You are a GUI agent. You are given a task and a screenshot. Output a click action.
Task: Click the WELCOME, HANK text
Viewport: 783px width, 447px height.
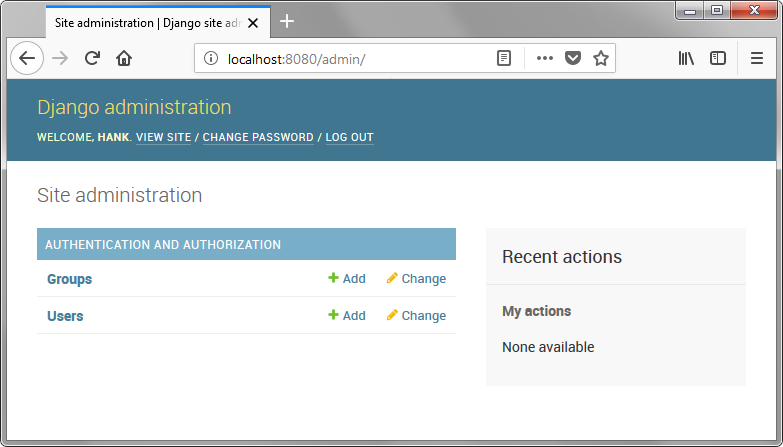(x=83, y=137)
